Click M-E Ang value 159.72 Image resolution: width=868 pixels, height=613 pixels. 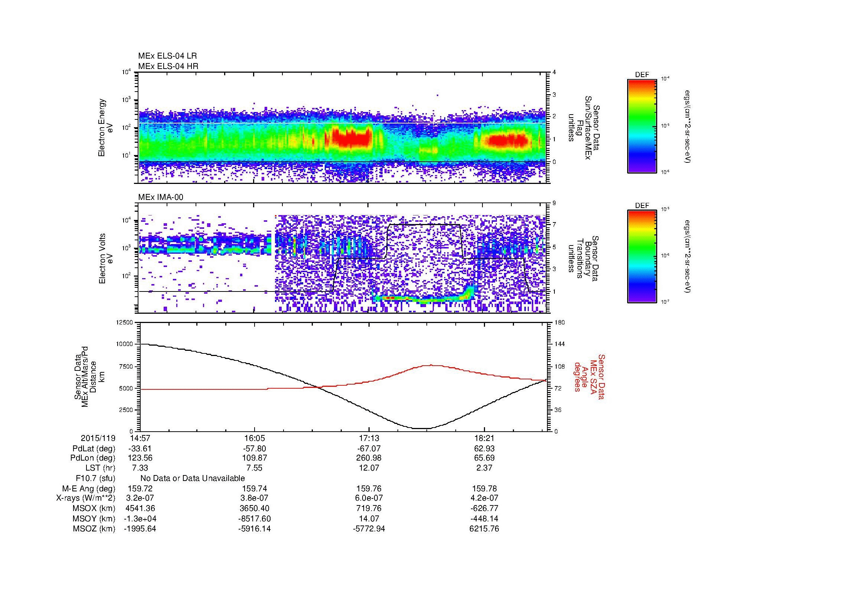coord(140,488)
